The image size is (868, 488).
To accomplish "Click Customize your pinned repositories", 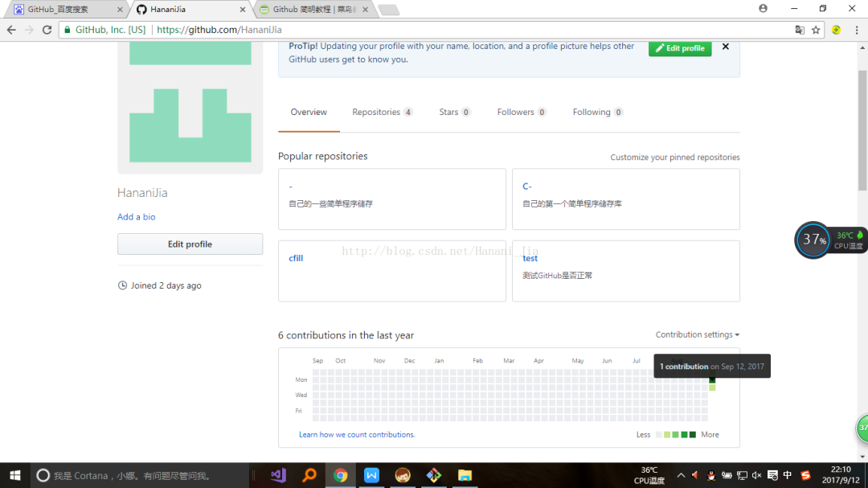I will pyautogui.click(x=675, y=158).
